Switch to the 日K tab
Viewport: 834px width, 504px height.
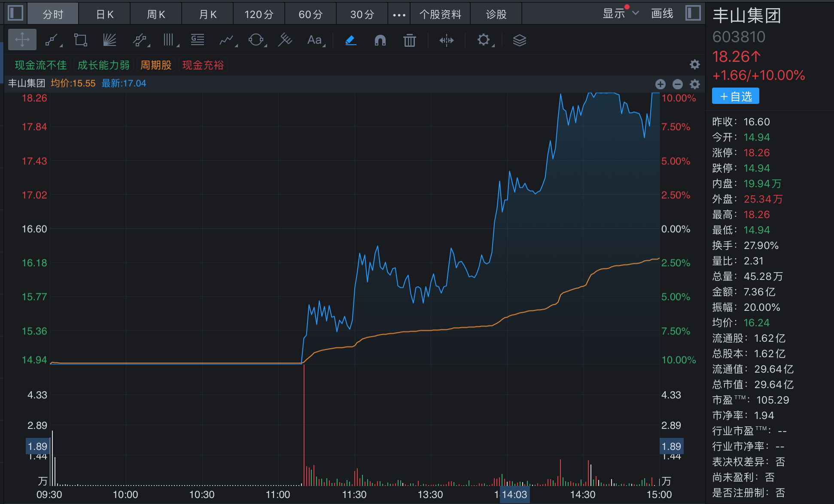click(104, 14)
